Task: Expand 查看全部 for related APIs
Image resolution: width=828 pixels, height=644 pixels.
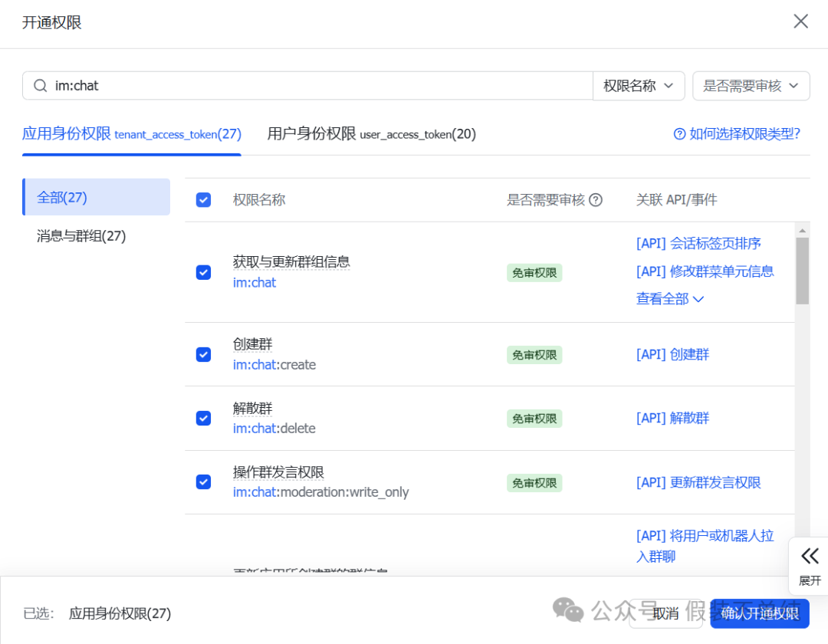Action: coord(669,299)
